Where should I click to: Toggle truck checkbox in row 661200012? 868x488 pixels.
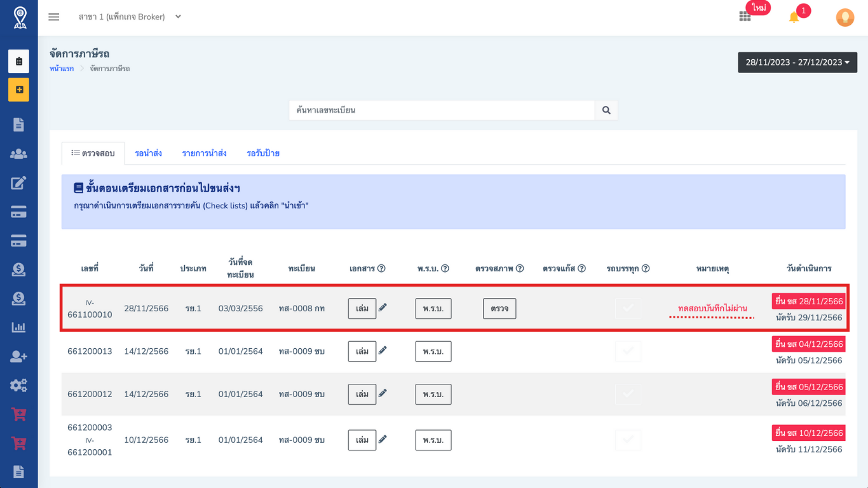pyautogui.click(x=628, y=394)
